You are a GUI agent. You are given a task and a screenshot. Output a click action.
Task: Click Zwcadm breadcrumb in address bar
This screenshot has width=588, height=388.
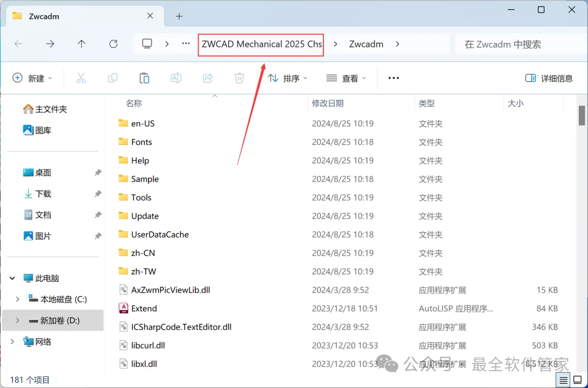(x=366, y=44)
